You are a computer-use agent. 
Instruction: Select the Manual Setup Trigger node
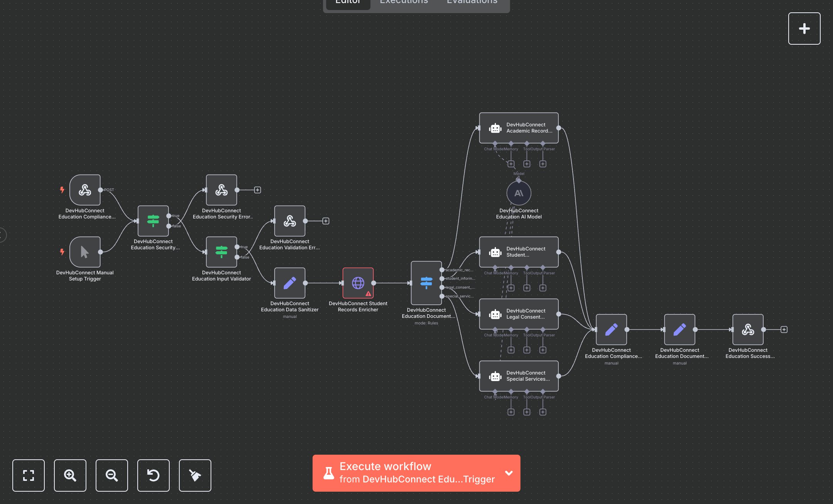pos(85,252)
